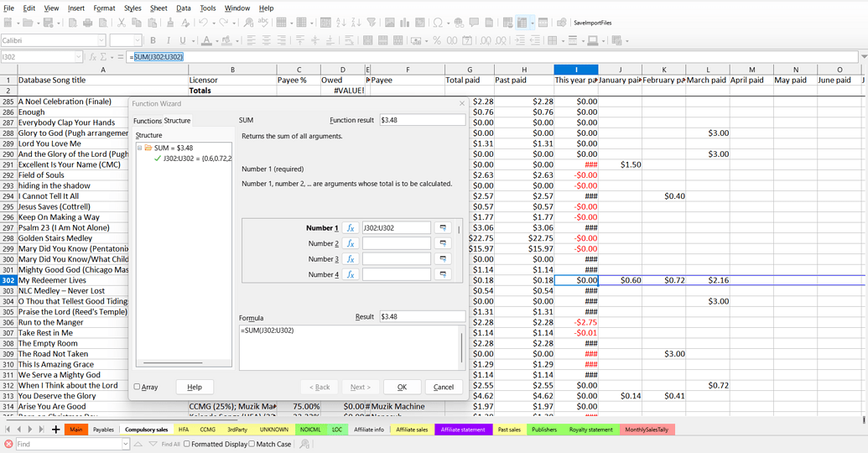
Task: Click OK in Function Wizard
Action: coord(402,387)
